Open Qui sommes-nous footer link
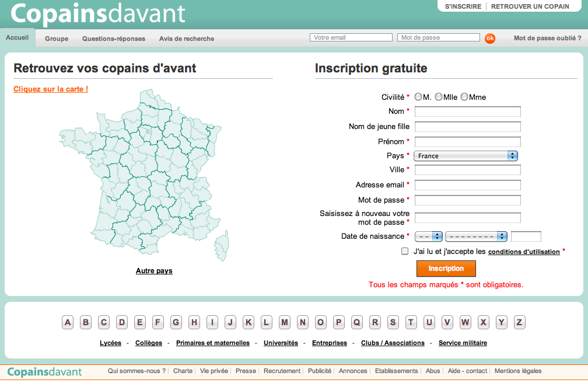 137,371
